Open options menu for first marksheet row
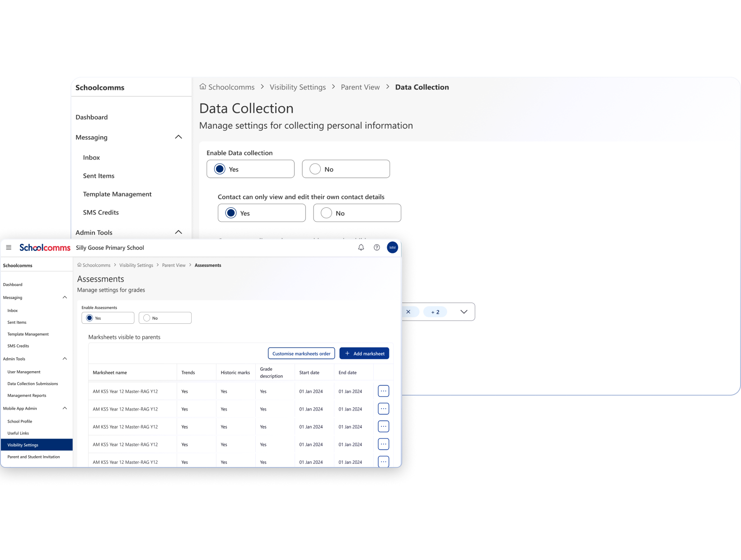 pos(383,391)
